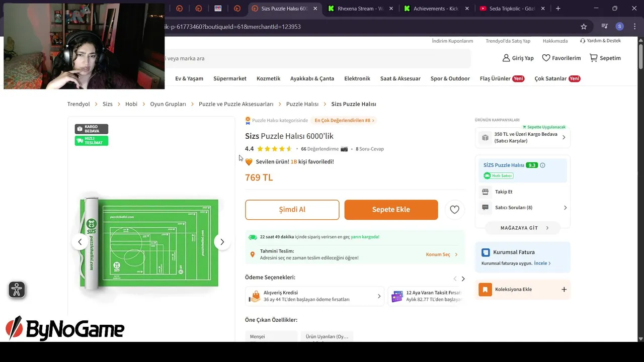This screenshot has width=644, height=362.
Task: Expand Alışveriş Kredisi payment option
Action: point(315,296)
